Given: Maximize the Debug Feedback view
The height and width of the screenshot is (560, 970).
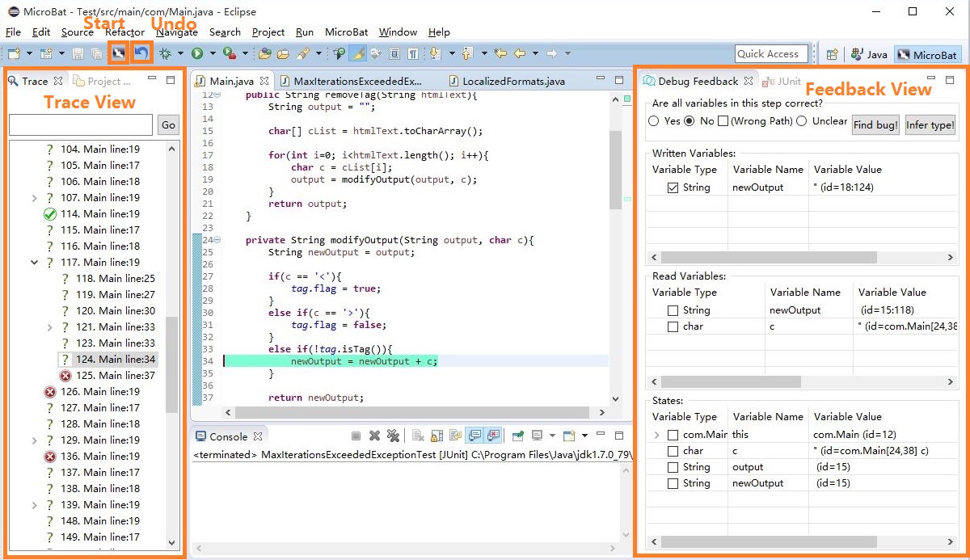Looking at the screenshot, I should click(x=951, y=79).
